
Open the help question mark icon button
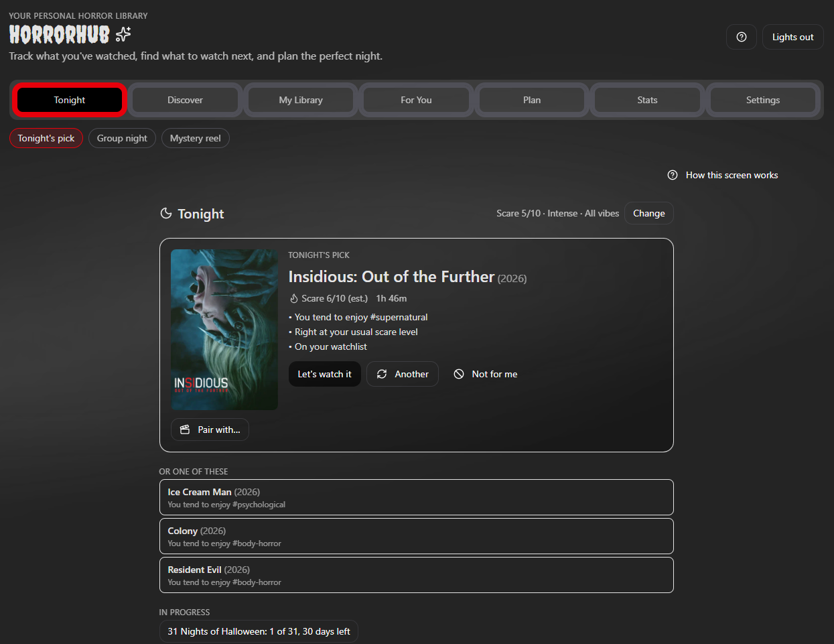(742, 37)
